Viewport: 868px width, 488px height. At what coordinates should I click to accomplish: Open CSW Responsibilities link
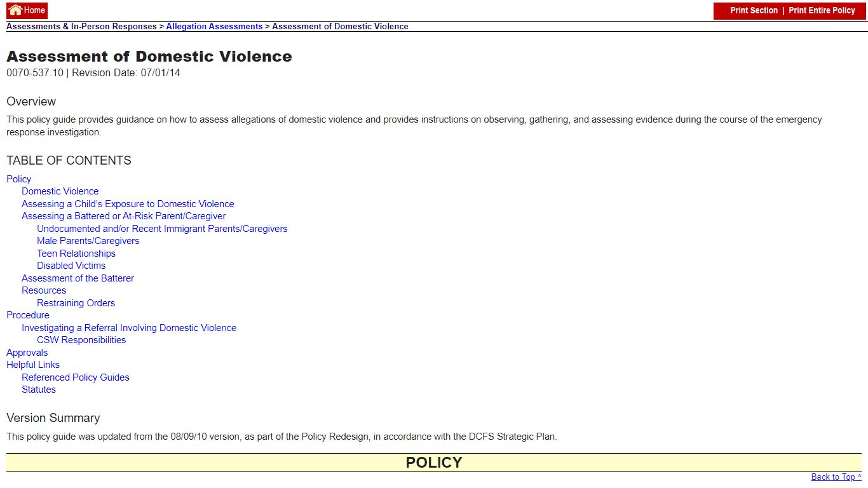[x=81, y=340]
